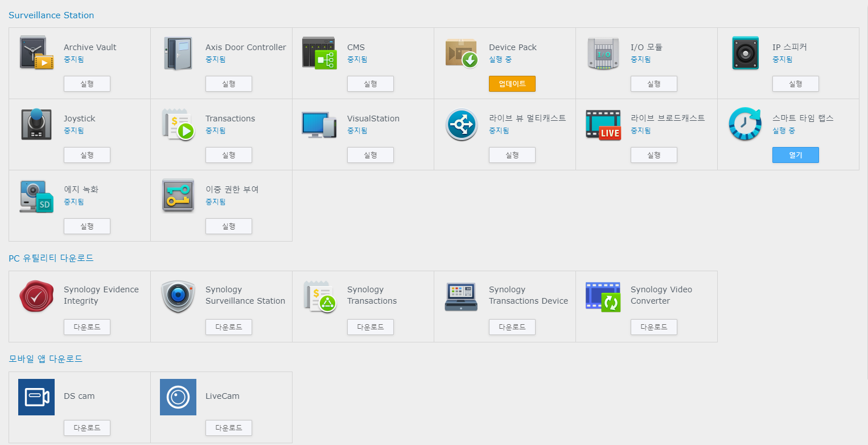The width and height of the screenshot is (868, 445).
Task: Click the Device Pack 실행 중 status
Action: tap(500, 59)
